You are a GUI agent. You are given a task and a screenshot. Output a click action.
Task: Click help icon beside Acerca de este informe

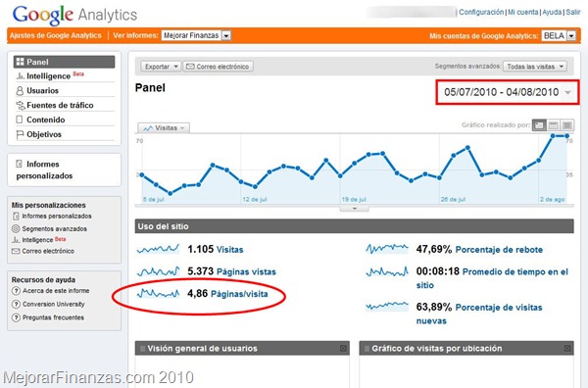coord(16,291)
